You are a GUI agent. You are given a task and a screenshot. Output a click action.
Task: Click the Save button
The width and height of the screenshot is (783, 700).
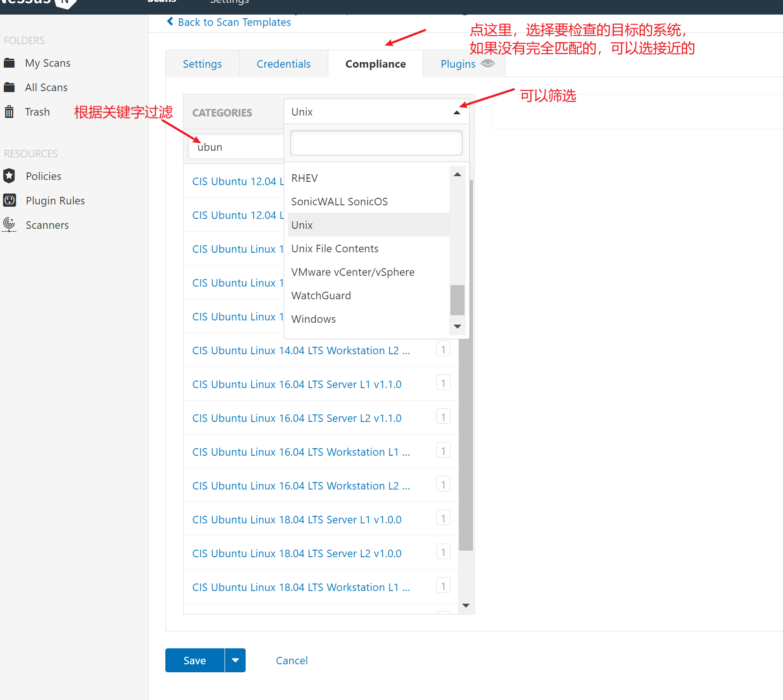coord(194,660)
